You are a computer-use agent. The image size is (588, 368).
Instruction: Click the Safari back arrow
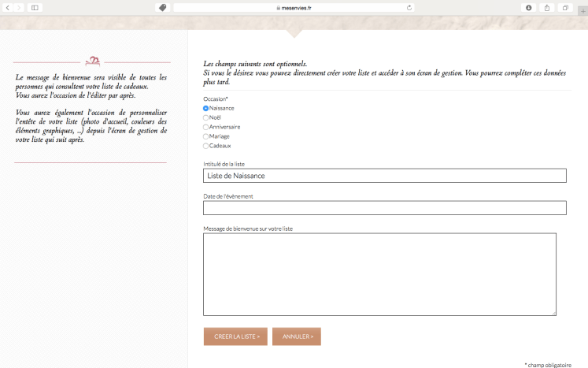coord(7,7)
